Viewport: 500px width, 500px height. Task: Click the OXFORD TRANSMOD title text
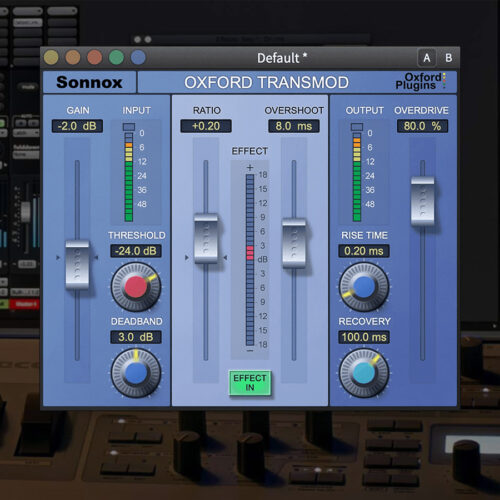(x=267, y=82)
